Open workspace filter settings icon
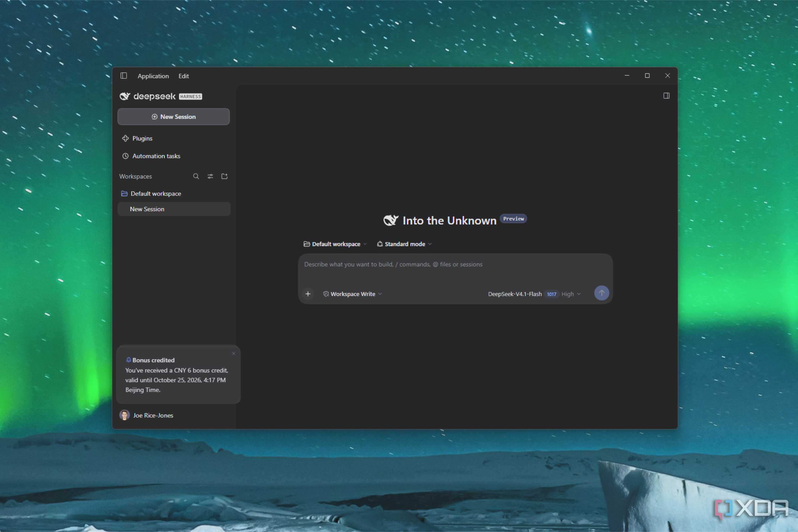798x532 pixels. click(210, 176)
